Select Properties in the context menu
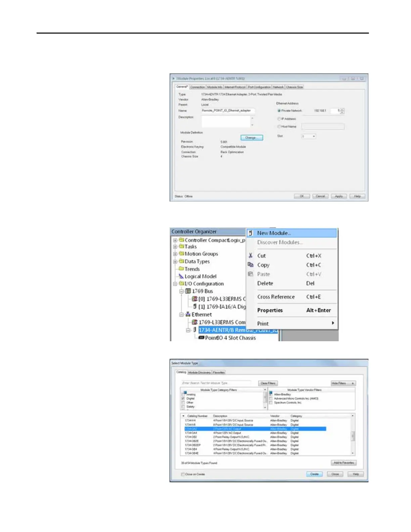 [x=292, y=310]
